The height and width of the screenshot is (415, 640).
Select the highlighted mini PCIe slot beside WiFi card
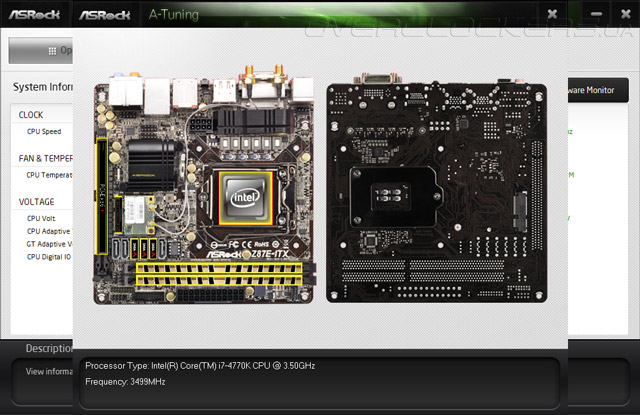pyautogui.click(x=118, y=215)
